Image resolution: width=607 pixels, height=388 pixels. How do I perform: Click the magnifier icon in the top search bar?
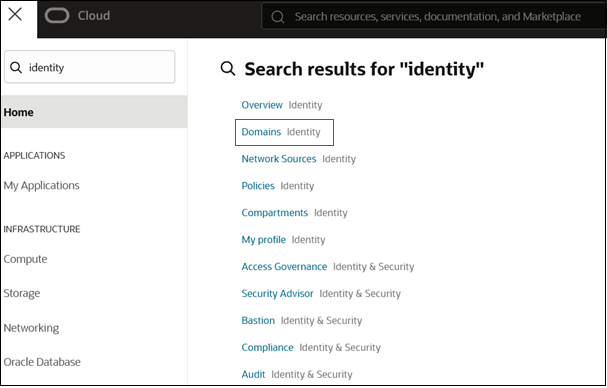[278, 17]
